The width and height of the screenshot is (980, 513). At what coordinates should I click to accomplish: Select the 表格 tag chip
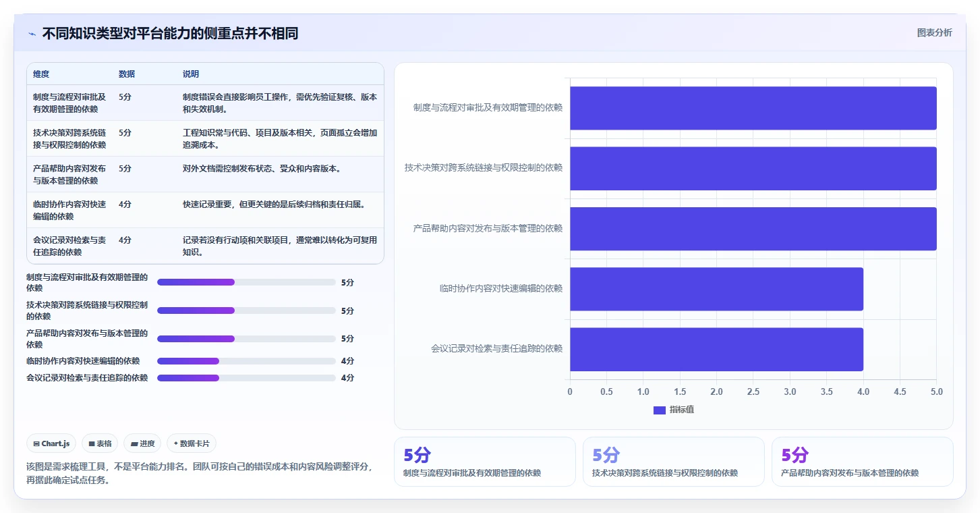[100, 443]
